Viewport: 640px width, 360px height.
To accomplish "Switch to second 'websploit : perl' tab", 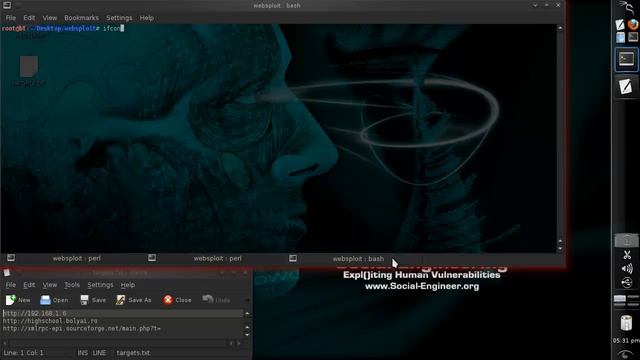I will 218,258.
